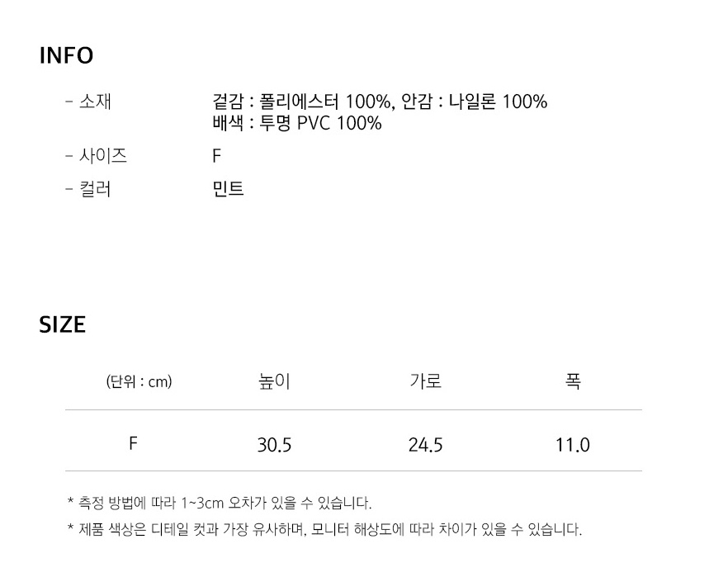
Task: Click the INFO section heading
Action: pyautogui.click(x=66, y=56)
